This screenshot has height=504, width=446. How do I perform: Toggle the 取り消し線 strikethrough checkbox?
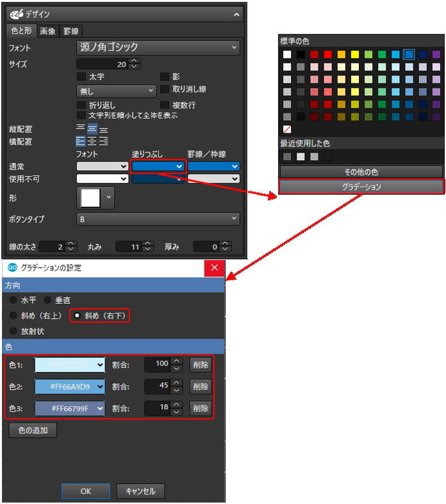(165, 89)
